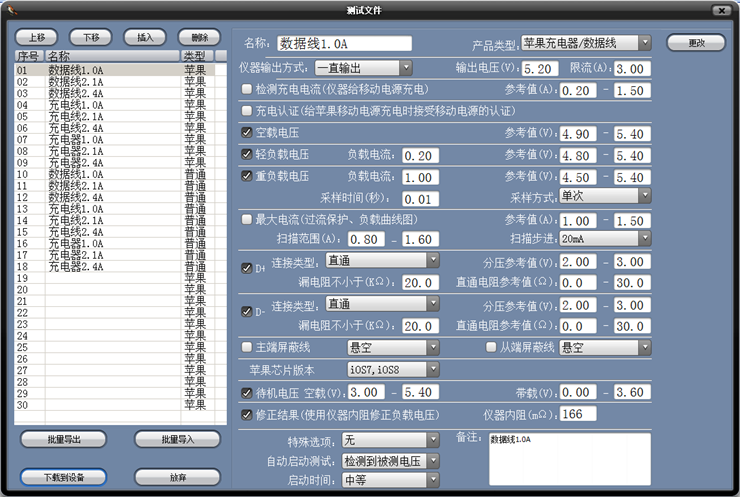Click the 插入 insert button
The width and height of the screenshot is (740, 497).
144,37
